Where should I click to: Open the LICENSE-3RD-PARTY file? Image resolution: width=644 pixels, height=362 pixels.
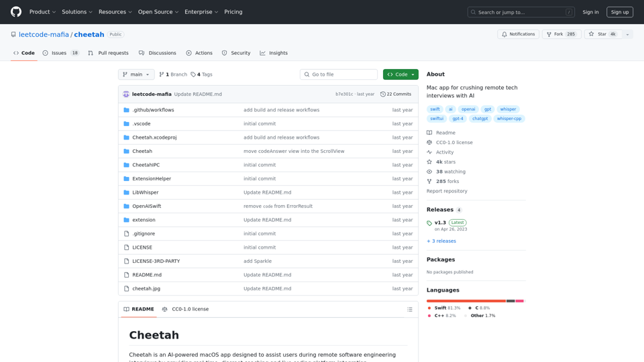point(156,261)
